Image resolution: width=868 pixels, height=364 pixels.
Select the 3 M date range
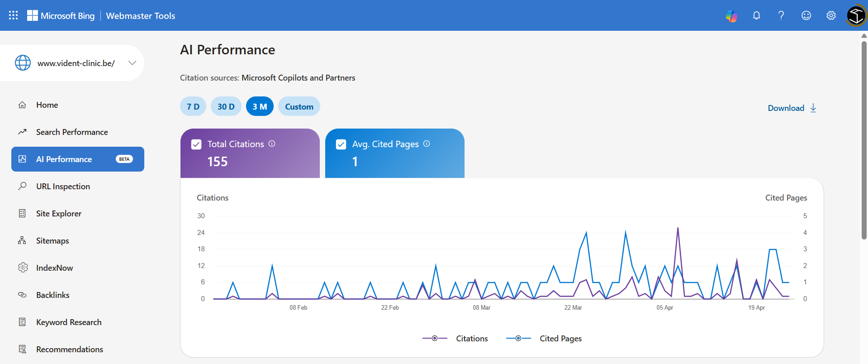coord(260,106)
